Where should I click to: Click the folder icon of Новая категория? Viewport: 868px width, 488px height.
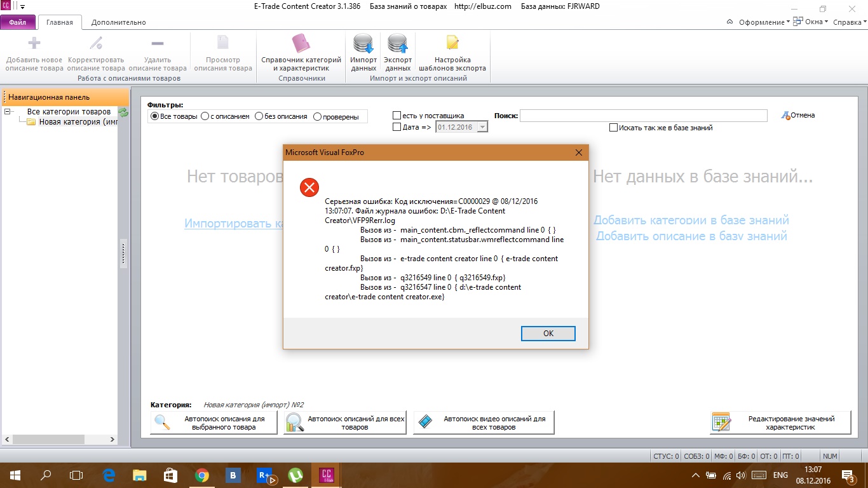(31, 122)
